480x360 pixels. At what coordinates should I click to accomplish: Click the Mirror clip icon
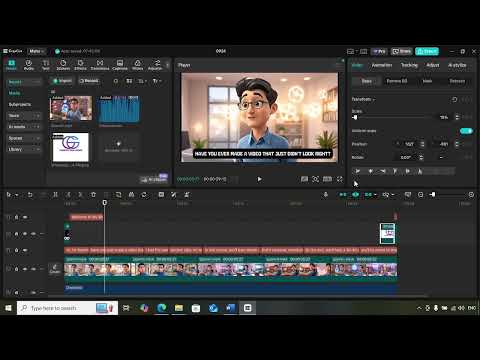click(131, 195)
